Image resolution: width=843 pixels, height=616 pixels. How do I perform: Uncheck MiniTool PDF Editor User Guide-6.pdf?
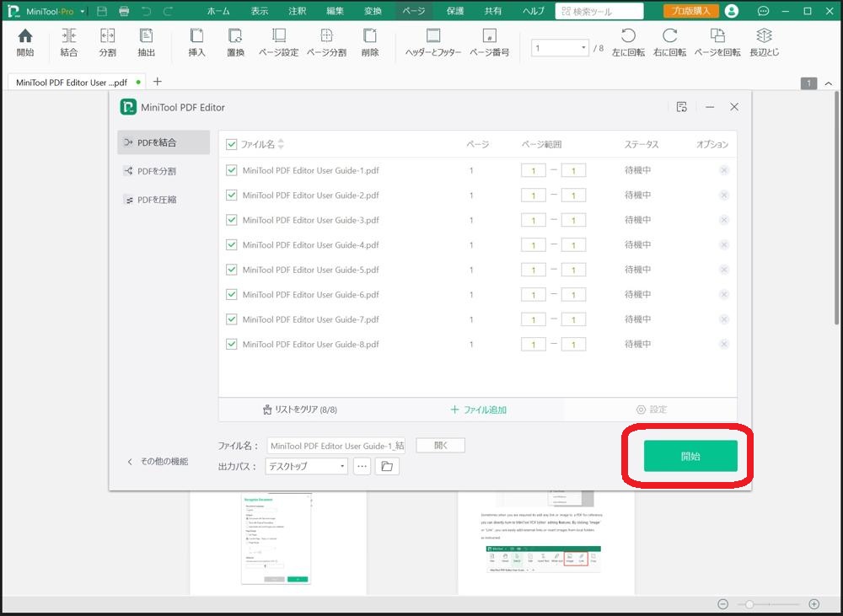pyautogui.click(x=232, y=295)
